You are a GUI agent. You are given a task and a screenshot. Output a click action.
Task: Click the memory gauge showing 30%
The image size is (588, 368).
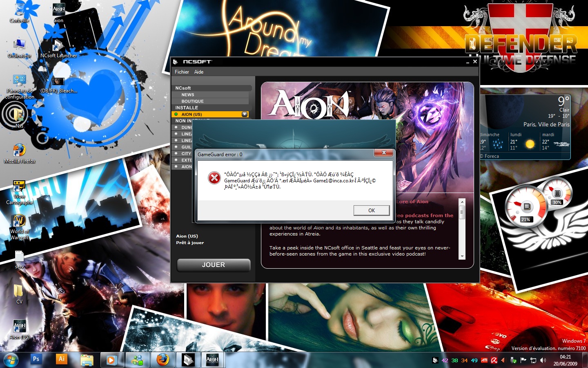pos(557,193)
